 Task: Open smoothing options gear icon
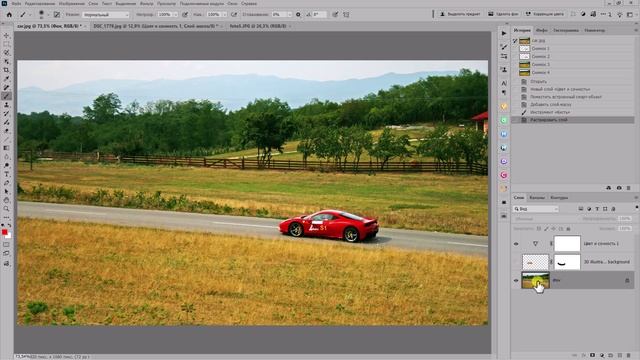(298, 14)
